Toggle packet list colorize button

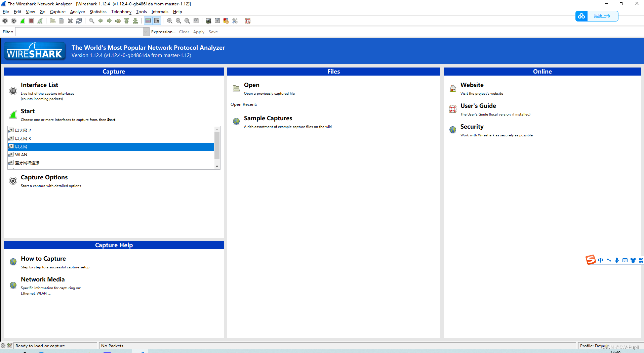point(148,21)
